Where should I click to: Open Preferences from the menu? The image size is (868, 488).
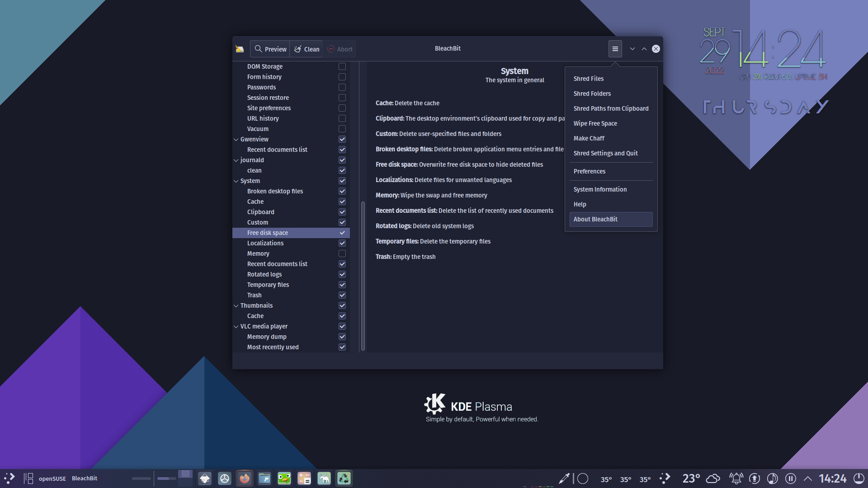(611, 171)
